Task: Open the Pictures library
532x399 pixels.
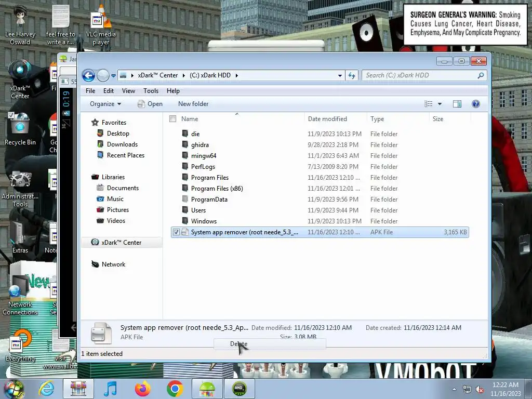Action: (x=118, y=210)
